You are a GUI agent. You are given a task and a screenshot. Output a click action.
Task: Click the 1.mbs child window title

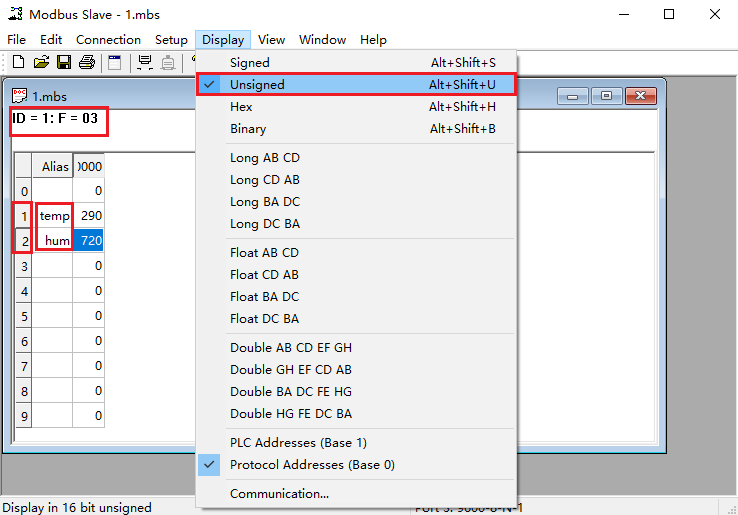coord(49,97)
